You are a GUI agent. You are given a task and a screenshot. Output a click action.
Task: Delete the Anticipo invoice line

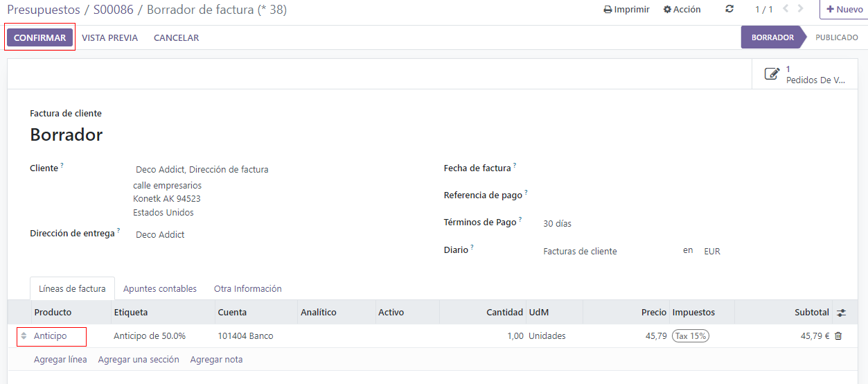[x=838, y=336]
